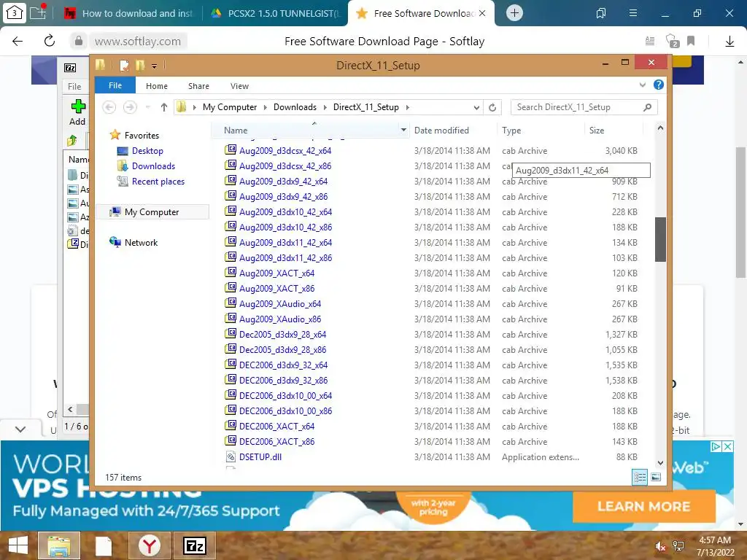The width and height of the screenshot is (747, 560).
Task: Open the Share ribbon tab
Action: pos(198,86)
